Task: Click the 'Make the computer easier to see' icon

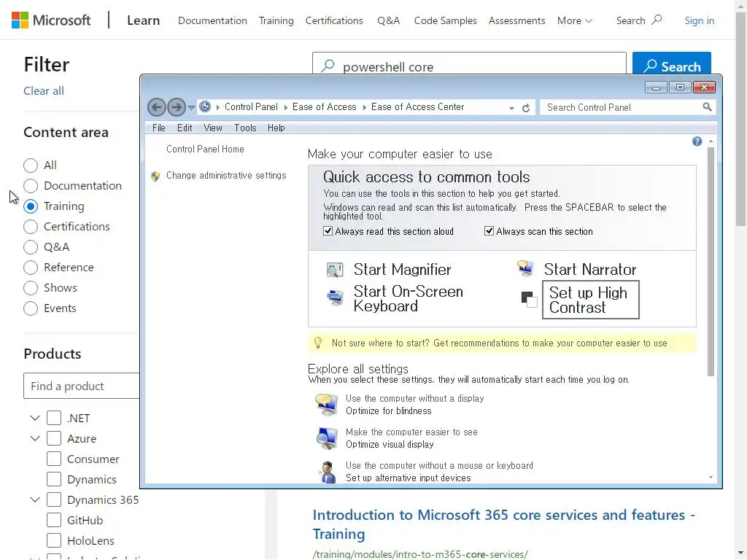Action: click(x=327, y=438)
